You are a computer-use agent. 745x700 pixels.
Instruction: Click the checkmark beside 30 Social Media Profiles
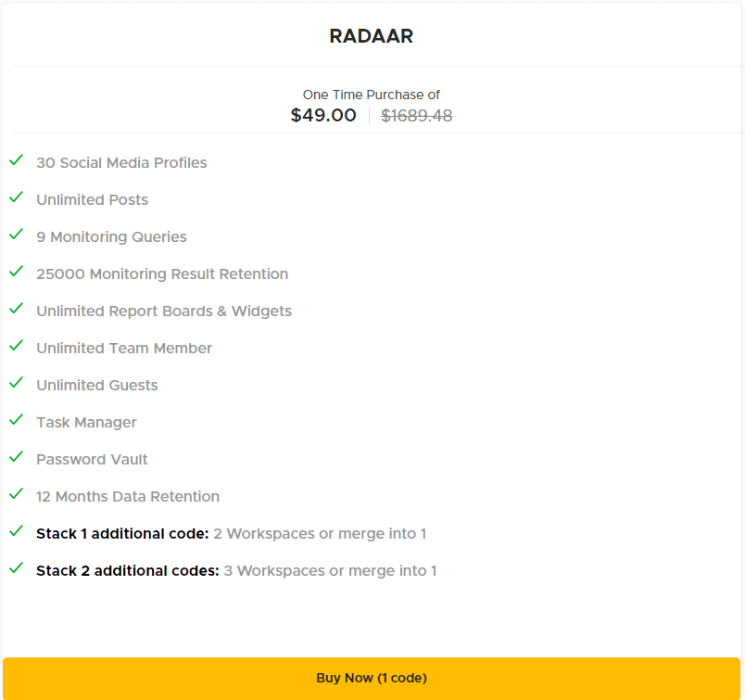pos(16,159)
